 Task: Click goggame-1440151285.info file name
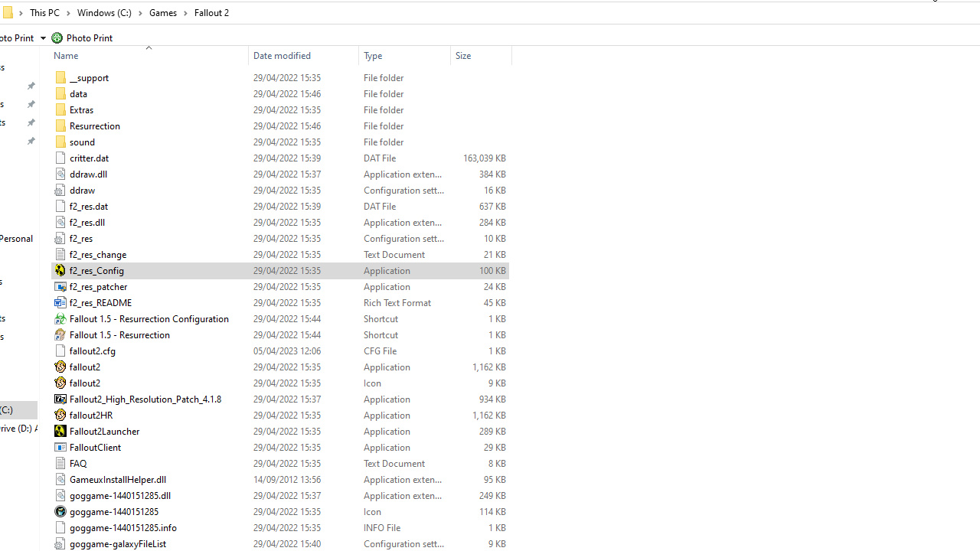click(123, 527)
